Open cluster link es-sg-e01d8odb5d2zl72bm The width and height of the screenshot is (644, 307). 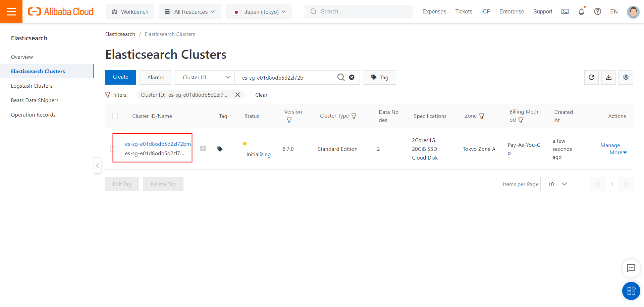(158, 144)
